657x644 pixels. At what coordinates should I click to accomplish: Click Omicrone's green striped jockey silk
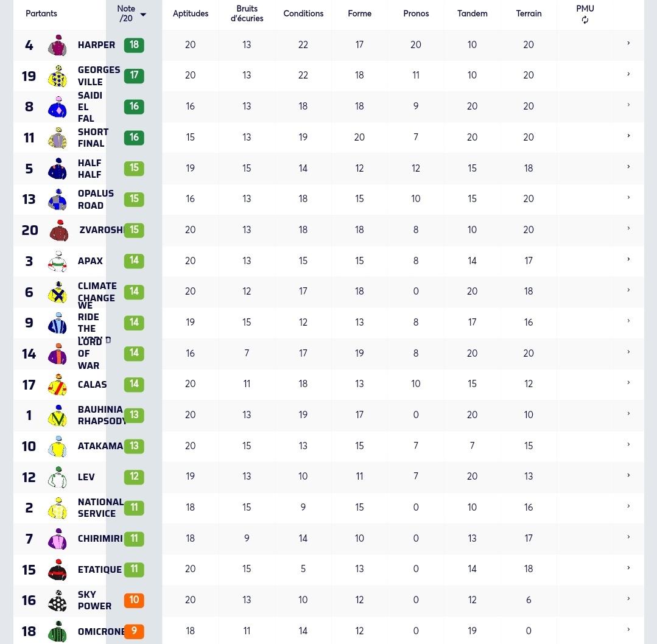58,632
